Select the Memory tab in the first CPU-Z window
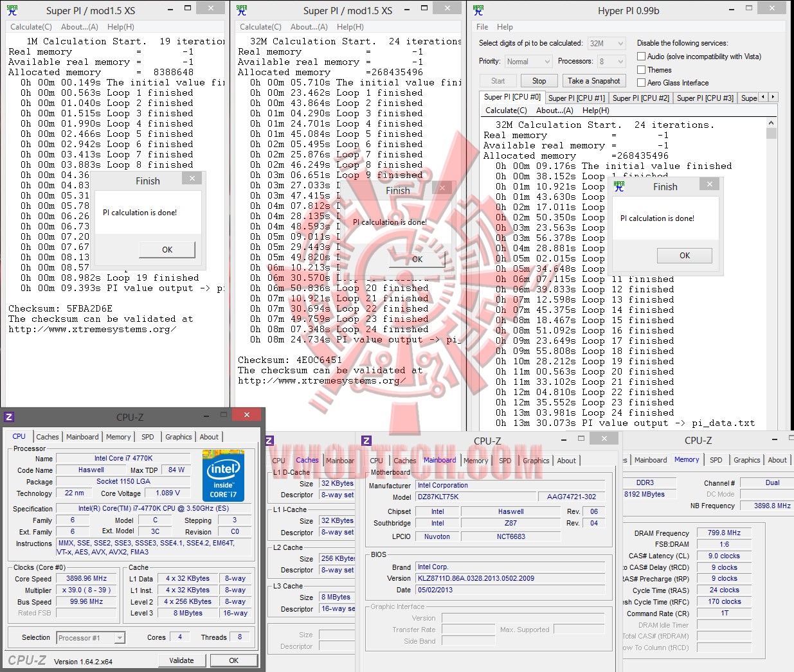 coord(118,437)
